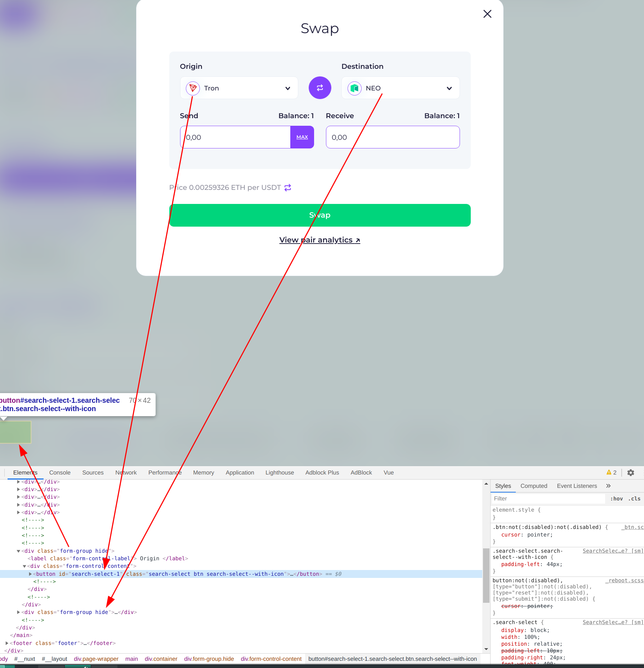Click the Tron logo icon in Origin
This screenshot has width=644, height=668.
pyautogui.click(x=193, y=88)
